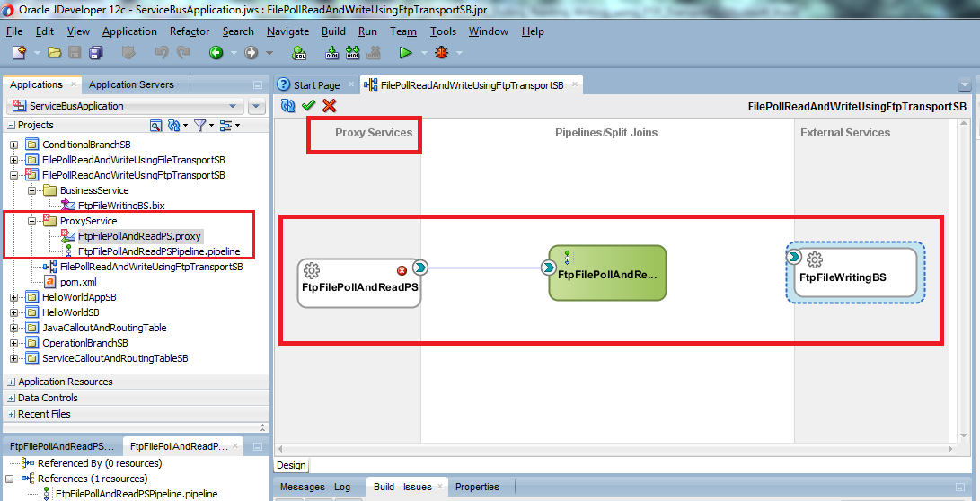Click the green checkmark validate icon
This screenshot has width=980, height=501.
[x=308, y=106]
